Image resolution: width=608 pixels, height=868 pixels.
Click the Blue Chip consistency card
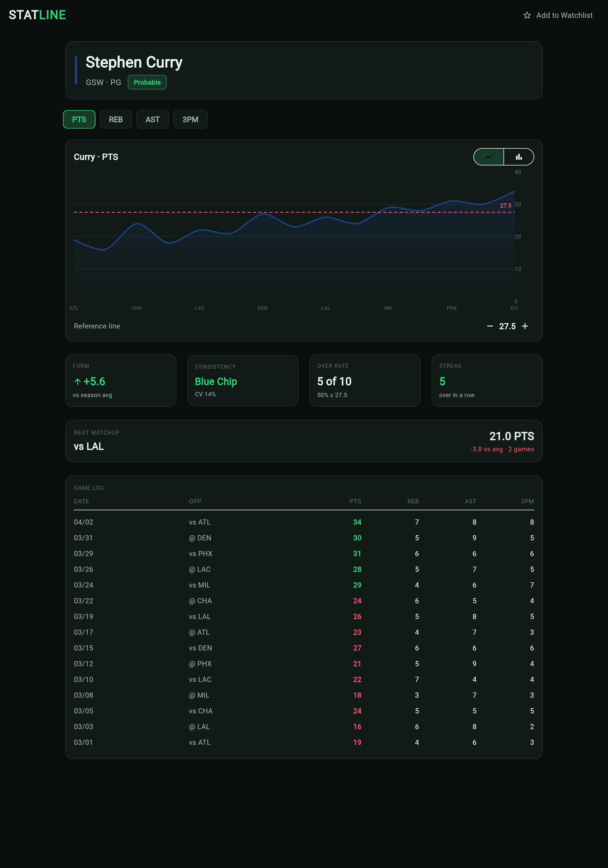[x=243, y=381]
